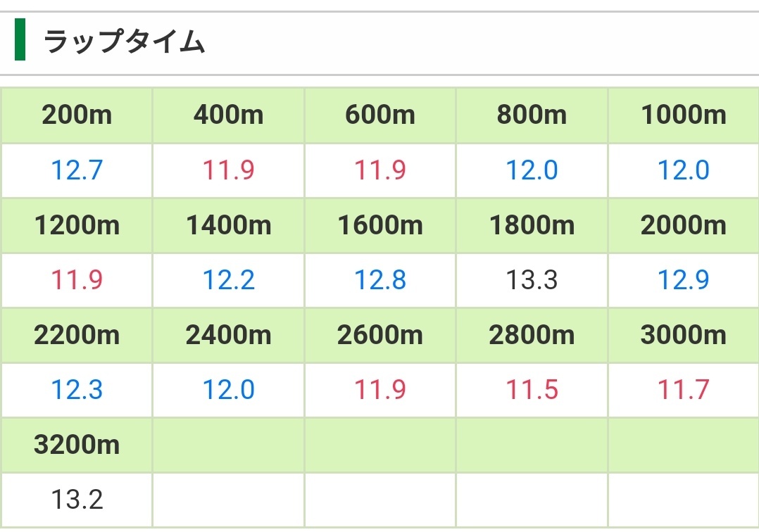The image size is (759, 532).
Task: Click the green bar beside ラップタイム
Action: pyautogui.click(x=20, y=39)
